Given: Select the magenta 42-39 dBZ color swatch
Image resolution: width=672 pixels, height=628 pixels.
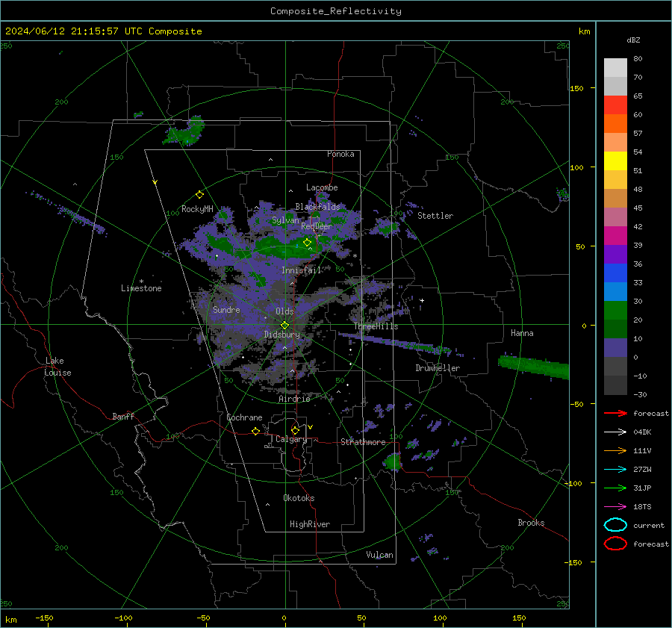Looking at the screenshot, I should [x=615, y=236].
